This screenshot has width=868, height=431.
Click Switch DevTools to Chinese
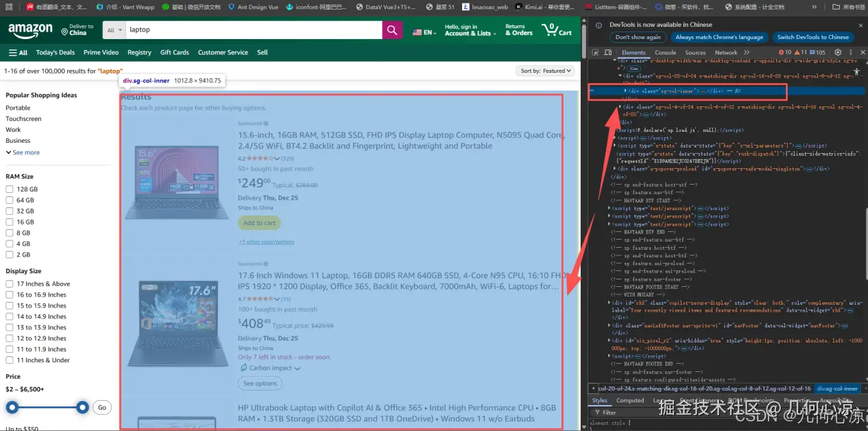(812, 37)
